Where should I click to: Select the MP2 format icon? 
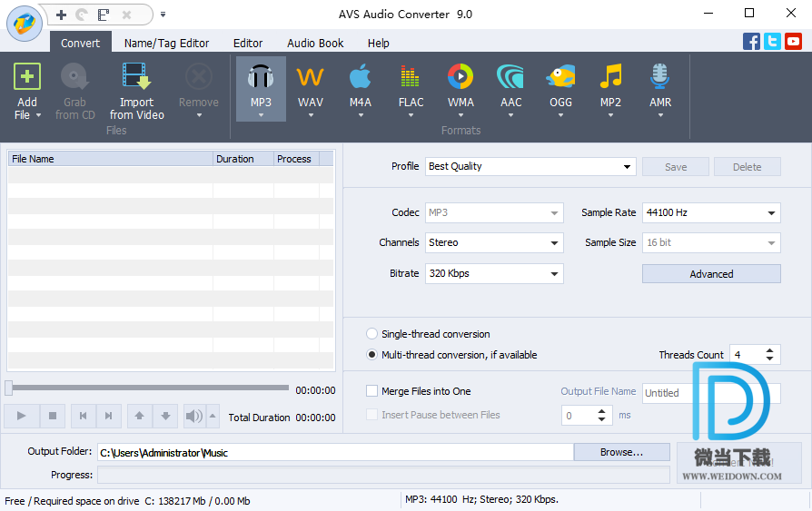[611, 76]
